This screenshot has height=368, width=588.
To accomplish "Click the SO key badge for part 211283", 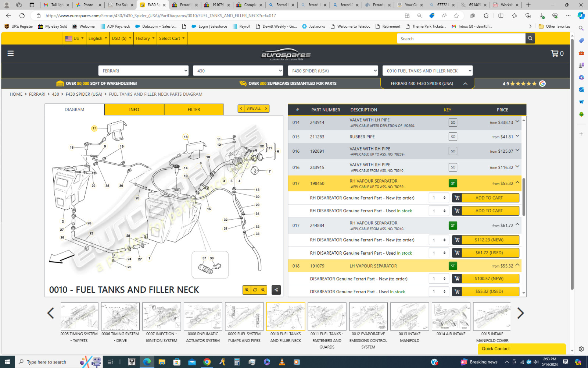I will (453, 137).
